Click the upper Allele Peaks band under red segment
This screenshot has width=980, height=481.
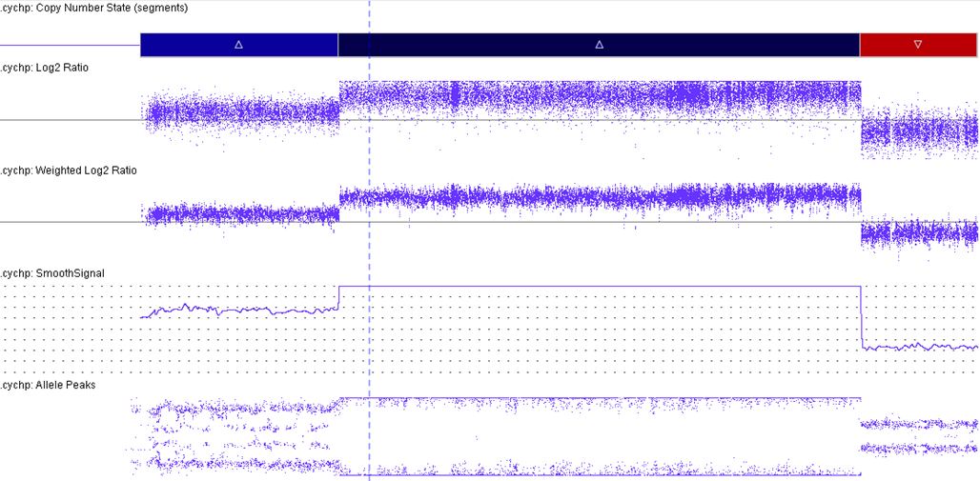click(x=917, y=424)
